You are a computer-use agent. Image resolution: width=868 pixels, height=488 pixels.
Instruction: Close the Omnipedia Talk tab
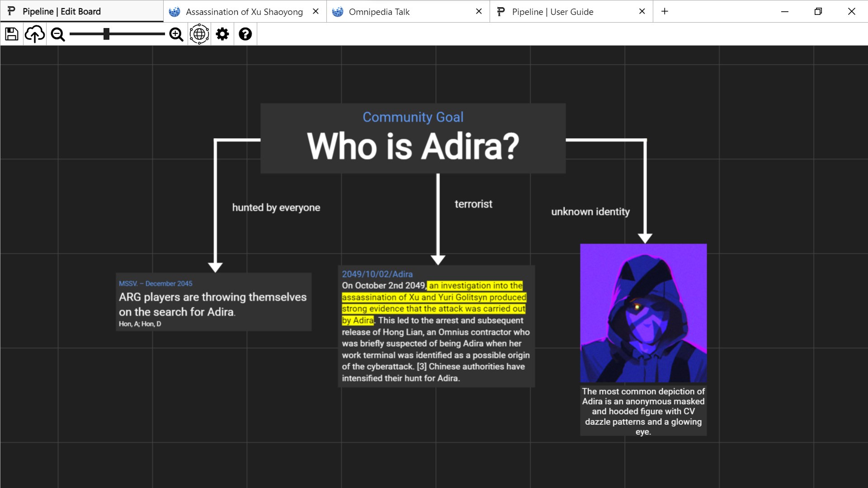[479, 11]
